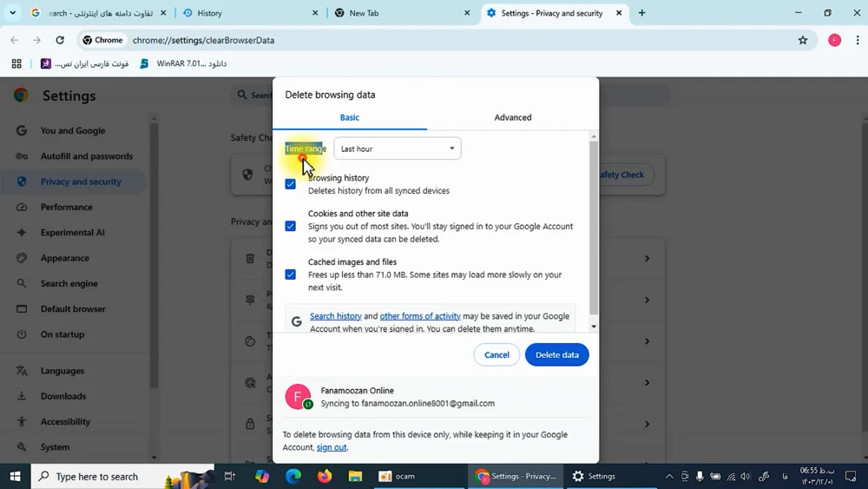Open Task View on the taskbar
This screenshot has width=868, height=489.
tap(230, 476)
